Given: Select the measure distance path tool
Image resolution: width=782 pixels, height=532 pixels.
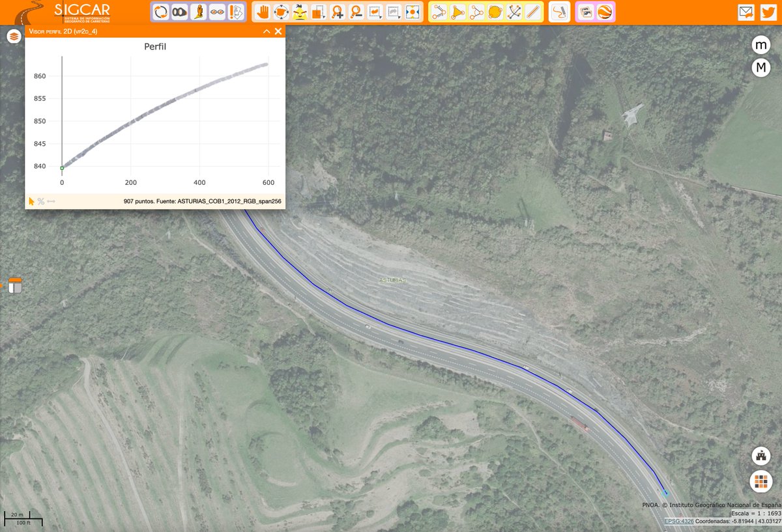Looking at the screenshot, I should [x=439, y=12].
